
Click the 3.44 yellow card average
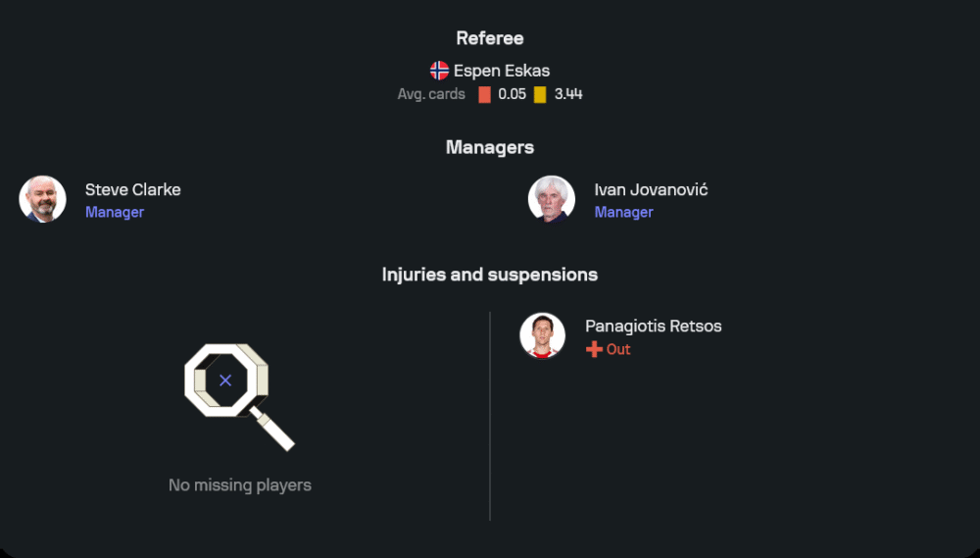(x=568, y=94)
